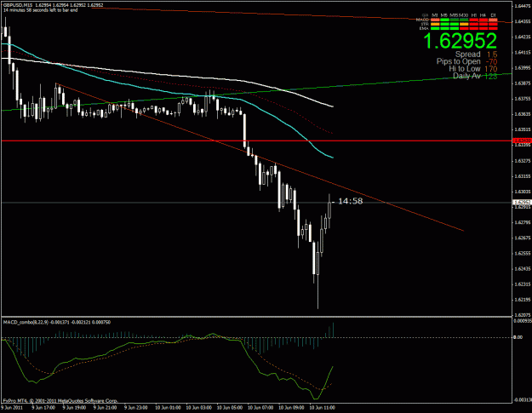The height and width of the screenshot is (413, 532).
Task: Click the 1.64115 price scale label
Action: point(522,52)
